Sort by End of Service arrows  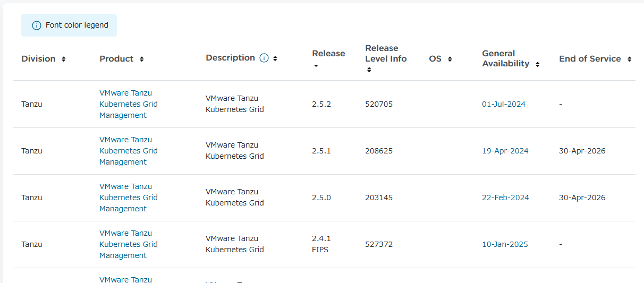(629, 59)
